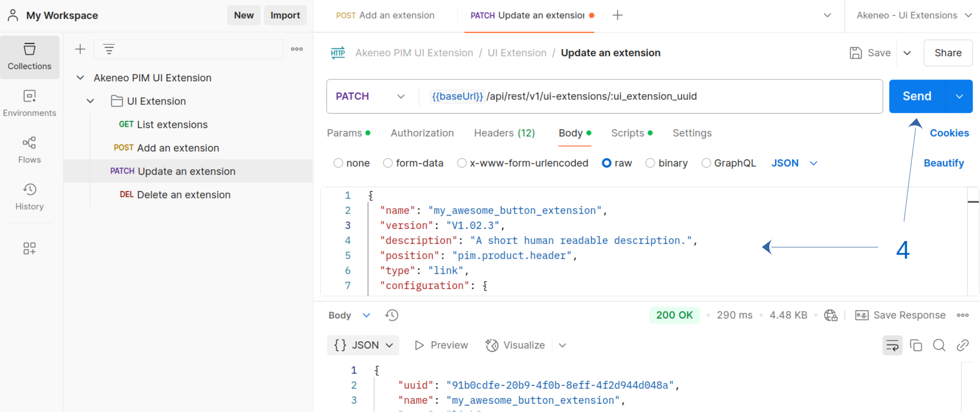The width and height of the screenshot is (980, 412).
Task: Click the search icon in response toolbar
Action: click(x=939, y=345)
